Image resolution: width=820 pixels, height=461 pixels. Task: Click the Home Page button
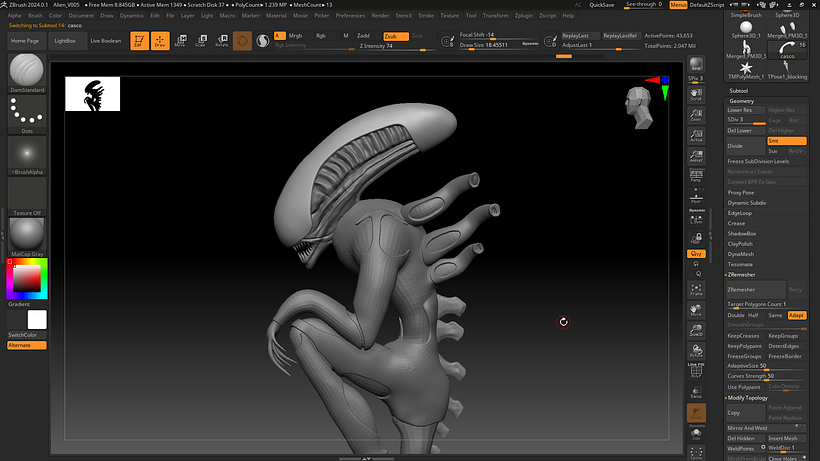click(x=25, y=41)
